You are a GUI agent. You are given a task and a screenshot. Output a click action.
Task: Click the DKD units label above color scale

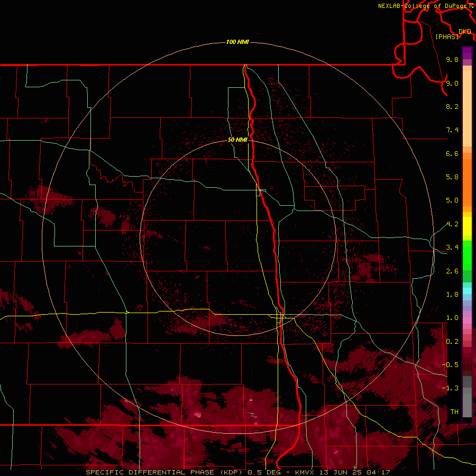pos(465,31)
